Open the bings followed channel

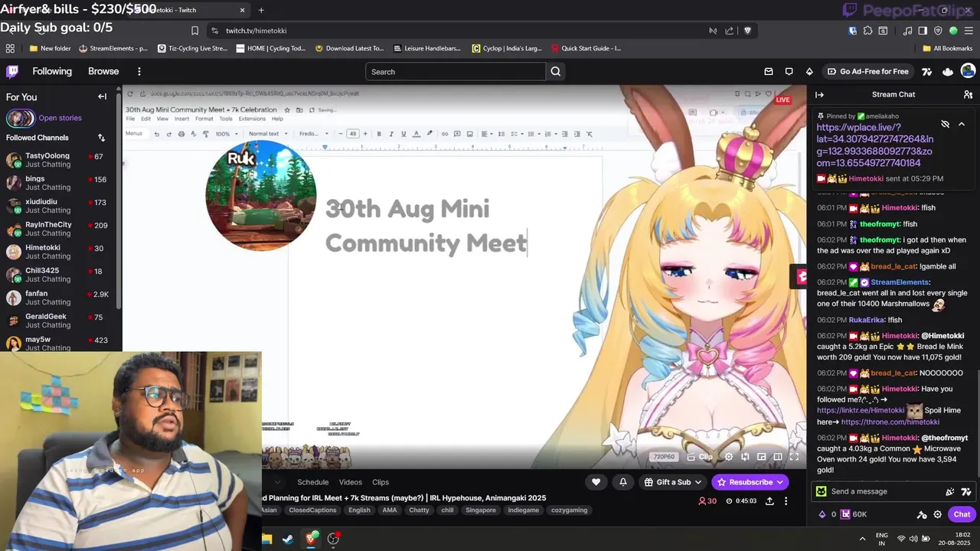(58, 183)
